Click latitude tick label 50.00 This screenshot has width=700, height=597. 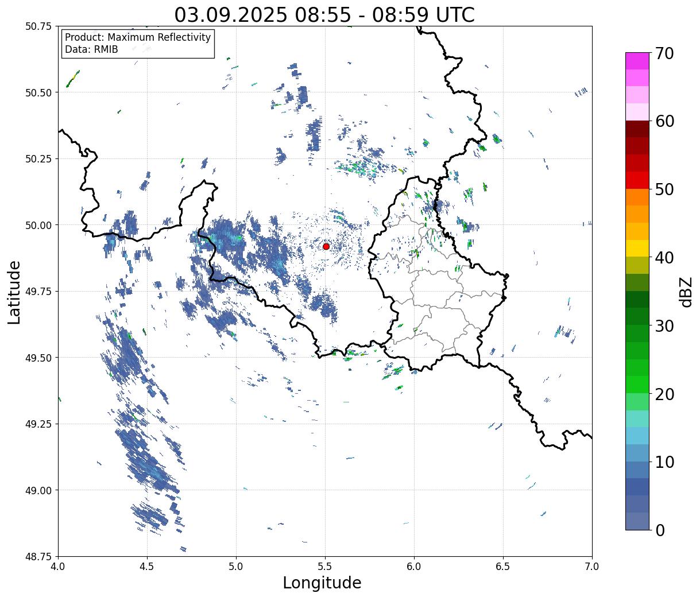point(38,225)
